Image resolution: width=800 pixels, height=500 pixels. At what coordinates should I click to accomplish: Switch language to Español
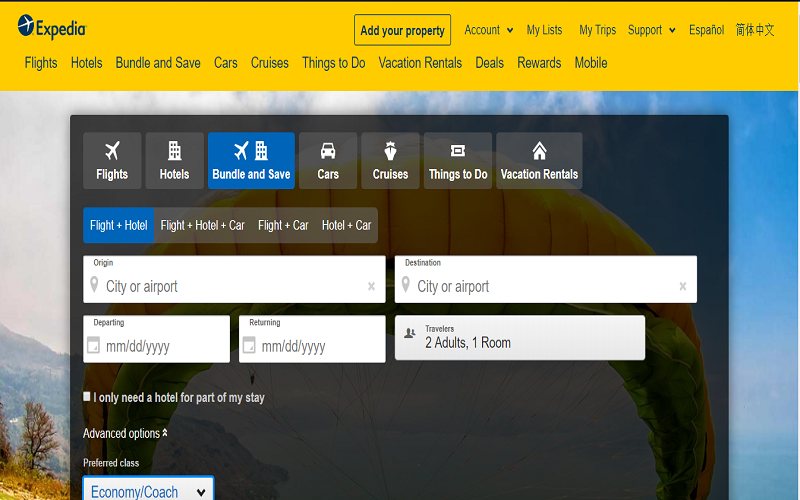pos(707,30)
